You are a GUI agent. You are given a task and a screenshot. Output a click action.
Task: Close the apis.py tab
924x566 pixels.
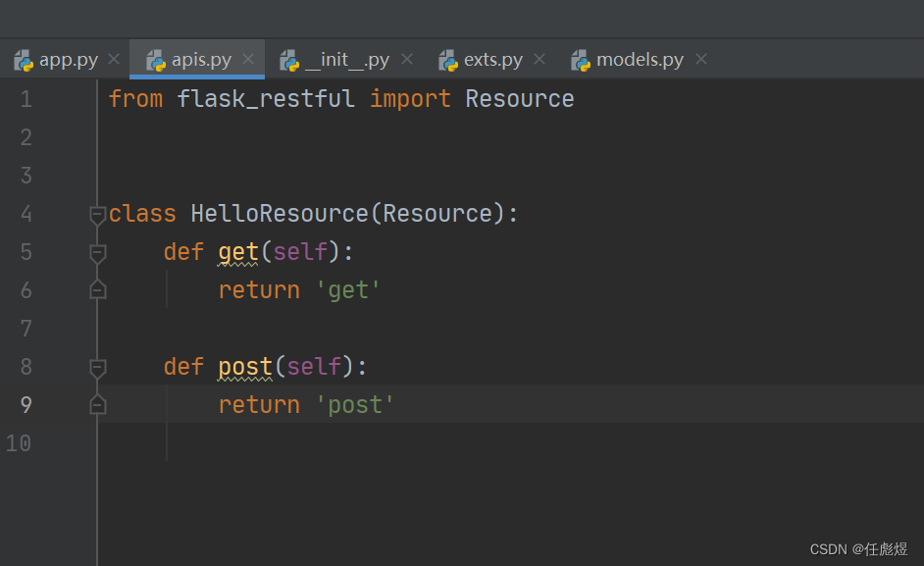click(x=248, y=59)
